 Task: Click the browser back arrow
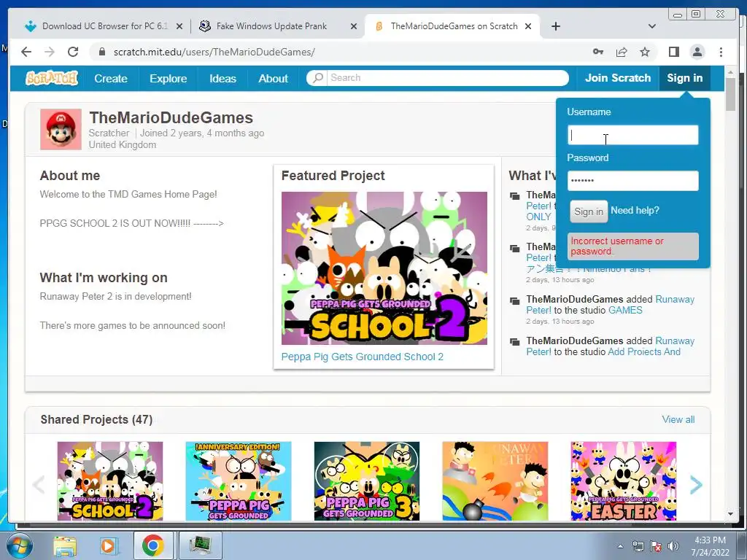26,52
